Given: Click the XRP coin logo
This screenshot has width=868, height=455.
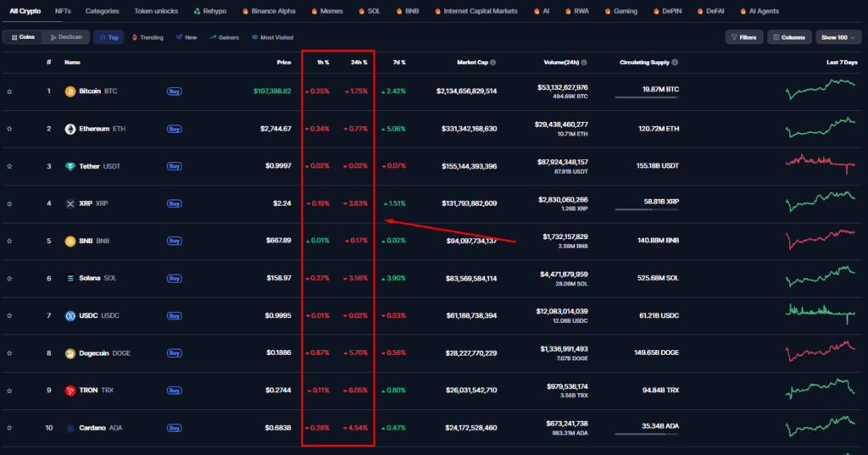Looking at the screenshot, I should pos(70,203).
